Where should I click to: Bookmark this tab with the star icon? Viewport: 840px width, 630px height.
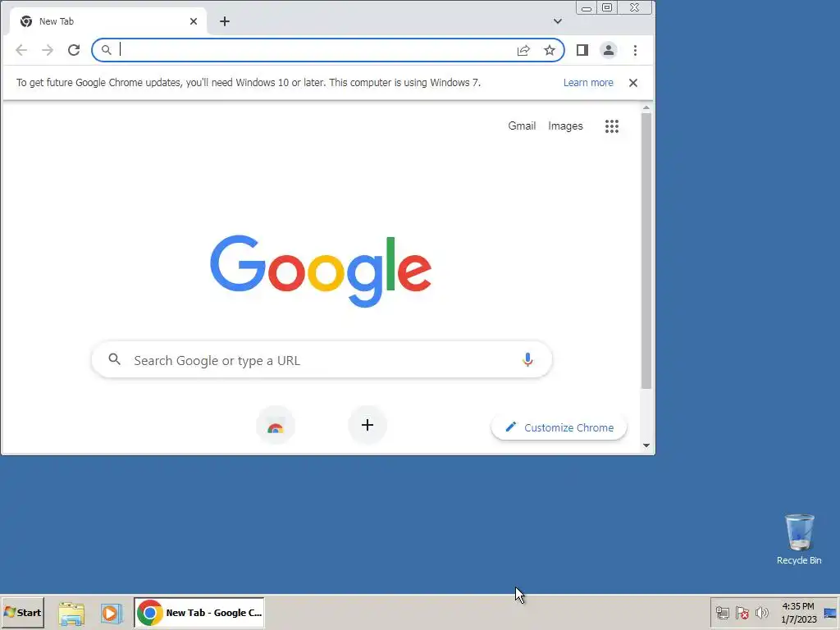550,50
